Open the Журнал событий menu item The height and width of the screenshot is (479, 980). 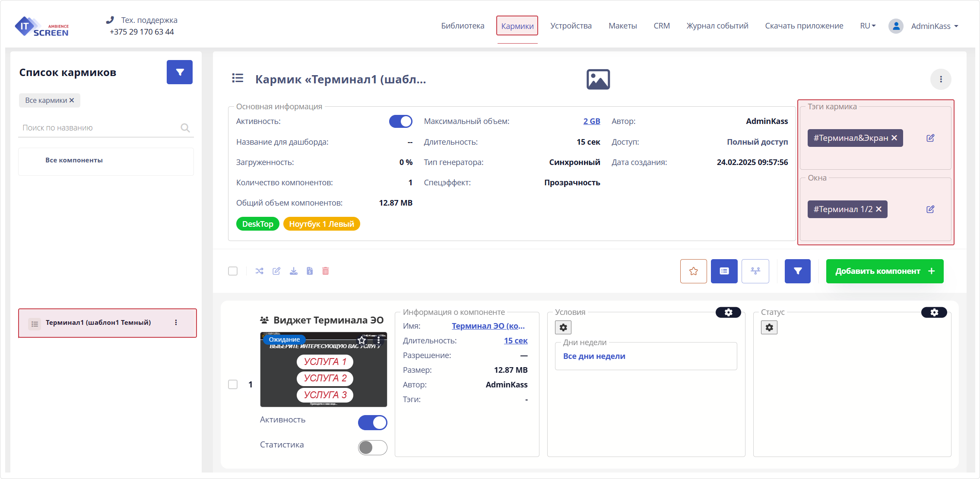[717, 25]
